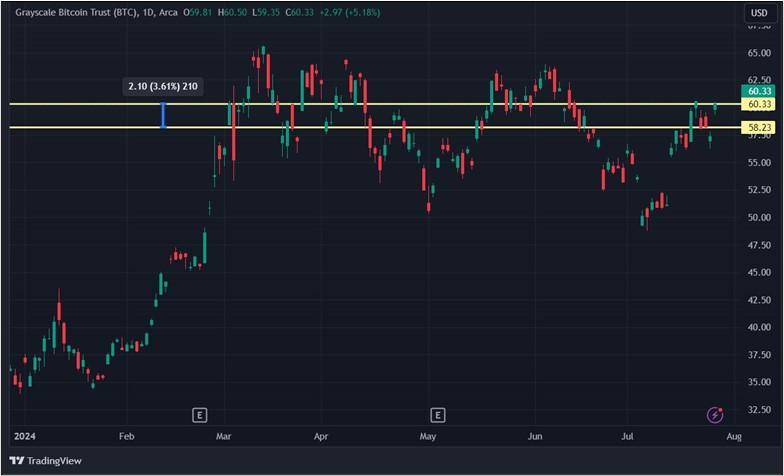Click the Feb label on time axis
784x476 pixels.
[126, 436]
